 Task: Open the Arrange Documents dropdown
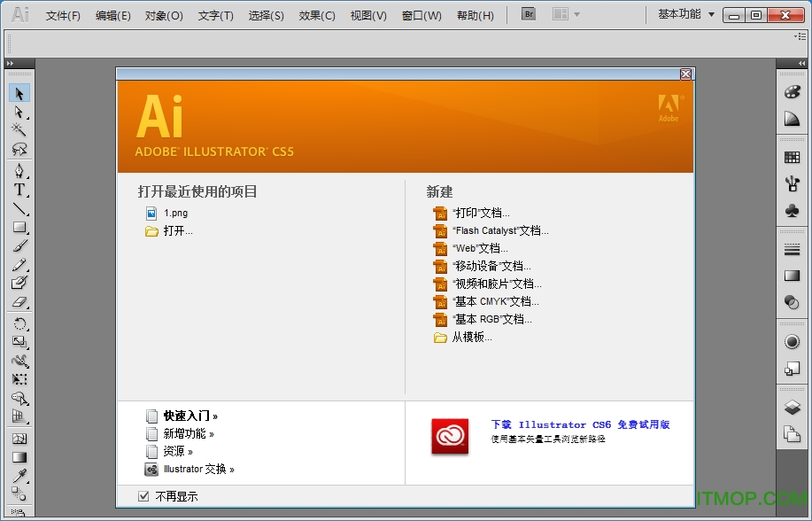tap(566, 14)
